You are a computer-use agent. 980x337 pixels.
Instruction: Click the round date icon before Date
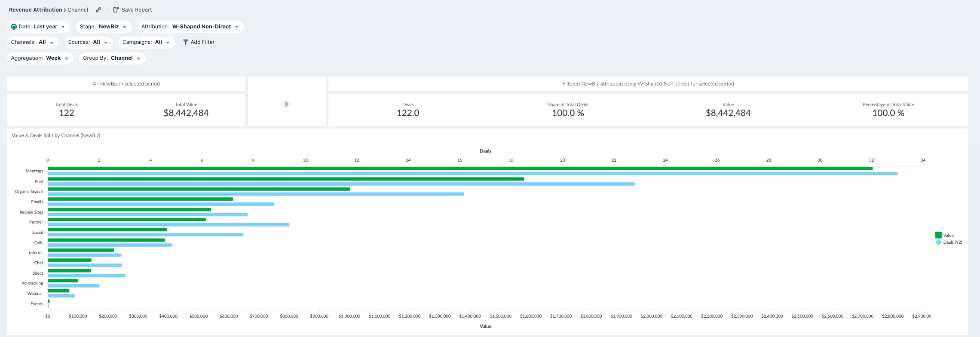(14, 27)
